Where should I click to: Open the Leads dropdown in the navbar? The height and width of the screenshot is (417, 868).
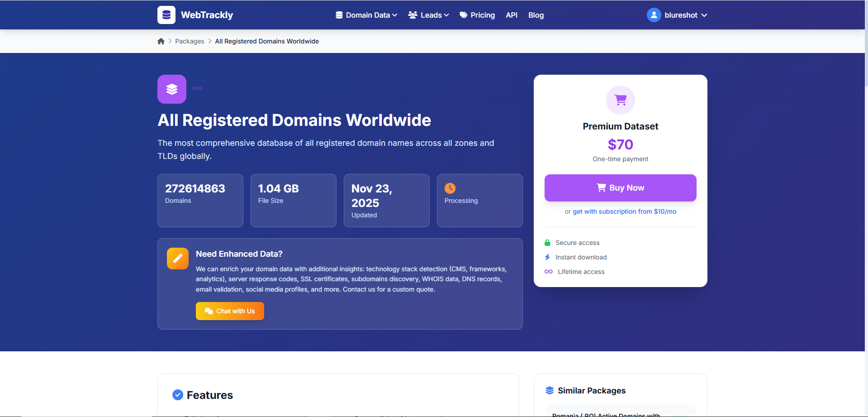point(428,14)
